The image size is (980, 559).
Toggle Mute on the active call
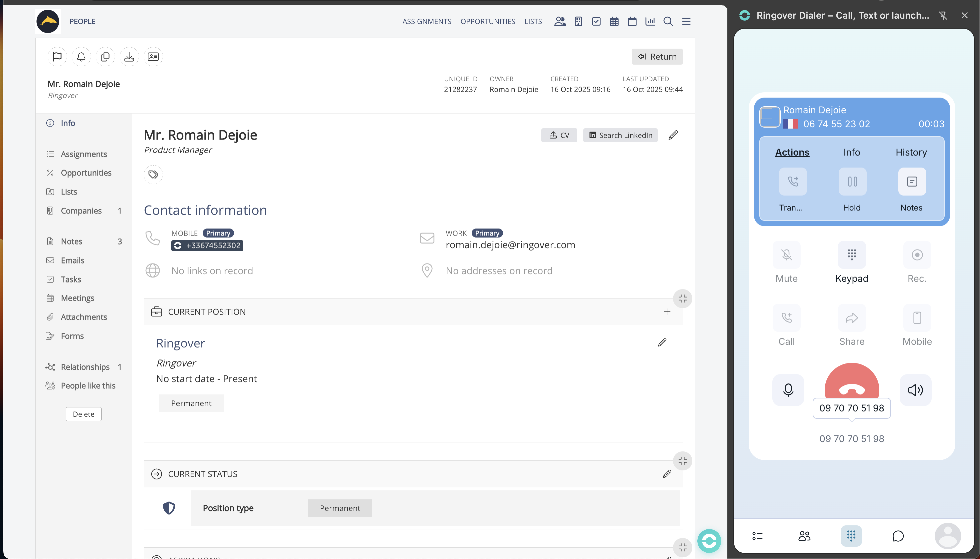click(786, 255)
